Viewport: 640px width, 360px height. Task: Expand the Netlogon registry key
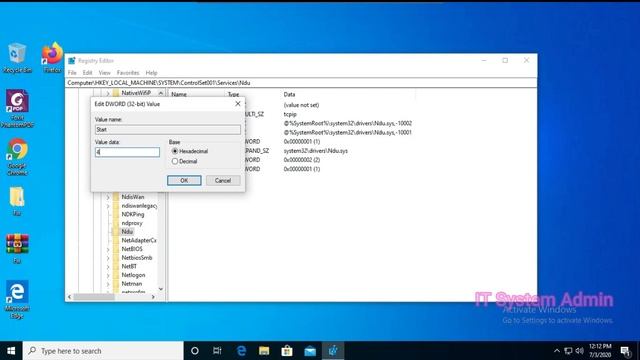click(108, 275)
